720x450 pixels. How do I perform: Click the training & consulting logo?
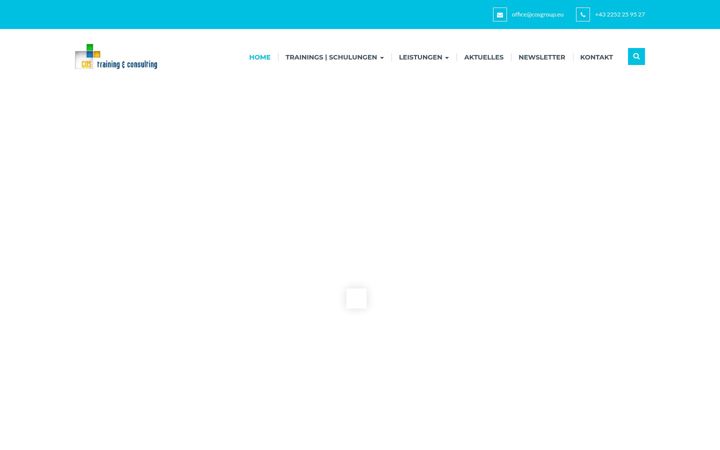[116, 57]
